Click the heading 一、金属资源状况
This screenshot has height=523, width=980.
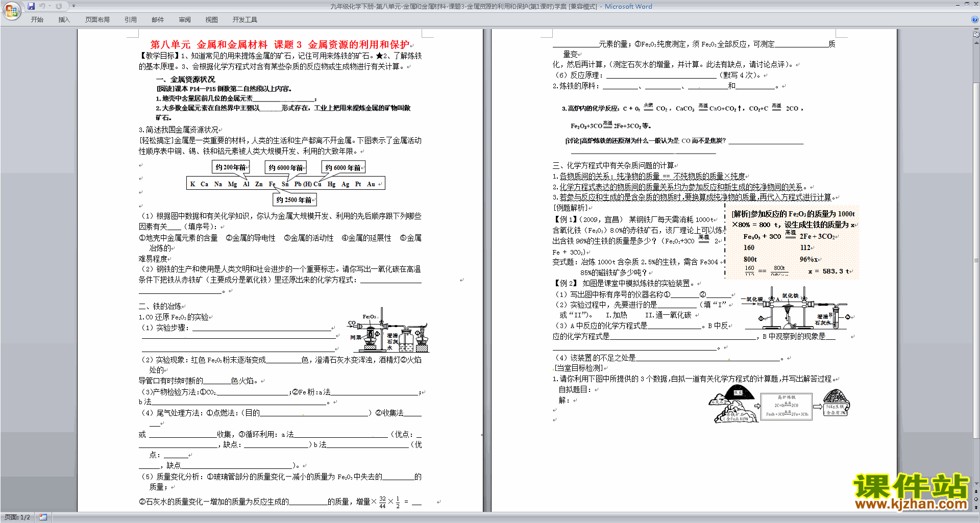coord(185,80)
